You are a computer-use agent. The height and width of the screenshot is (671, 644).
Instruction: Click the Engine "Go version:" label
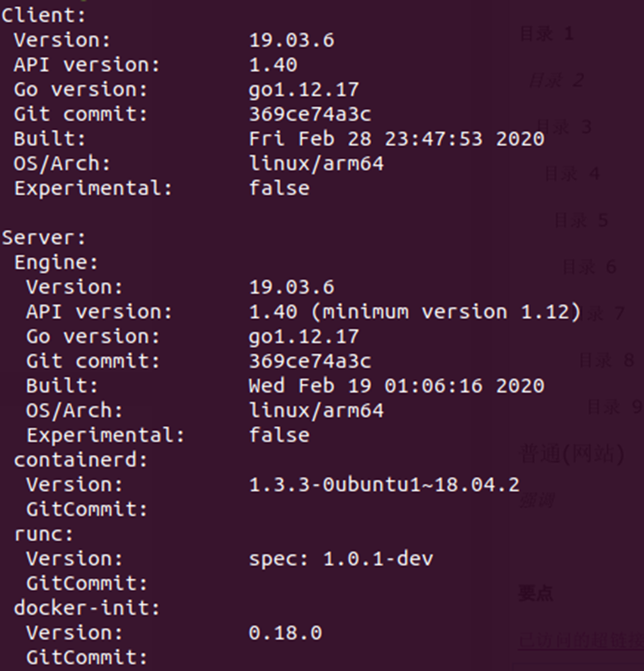point(93,337)
